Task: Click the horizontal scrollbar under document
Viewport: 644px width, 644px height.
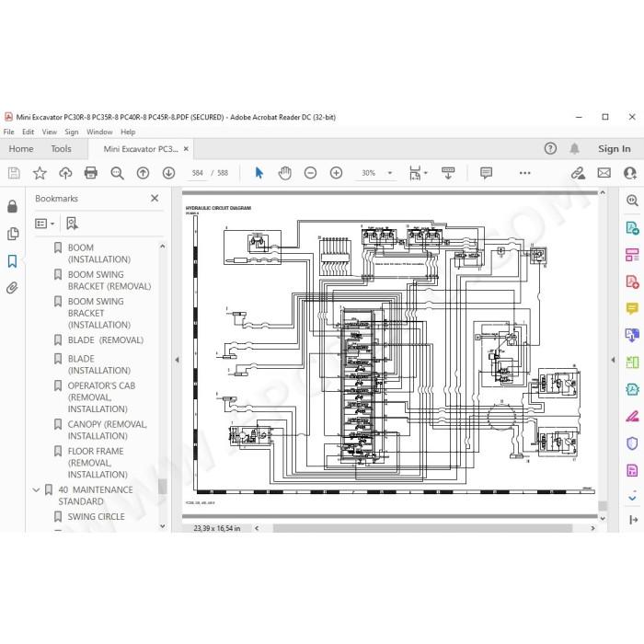Action: 422,528
